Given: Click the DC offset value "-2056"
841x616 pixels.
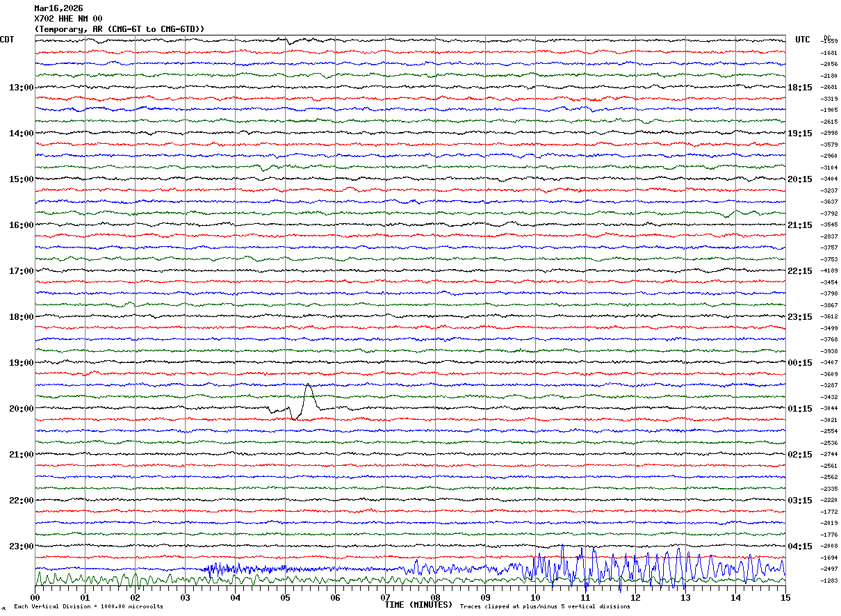Looking at the screenshot, I should [829, 65].
